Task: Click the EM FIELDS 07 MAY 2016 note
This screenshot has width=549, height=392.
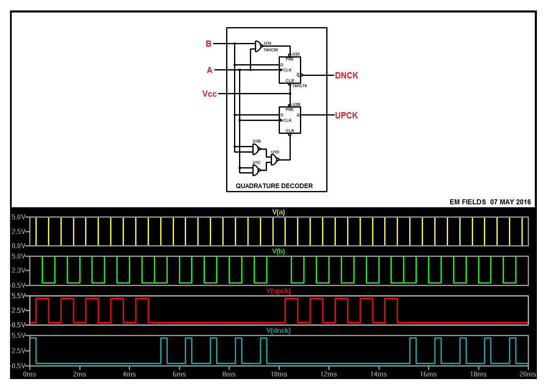Action: 490,202
